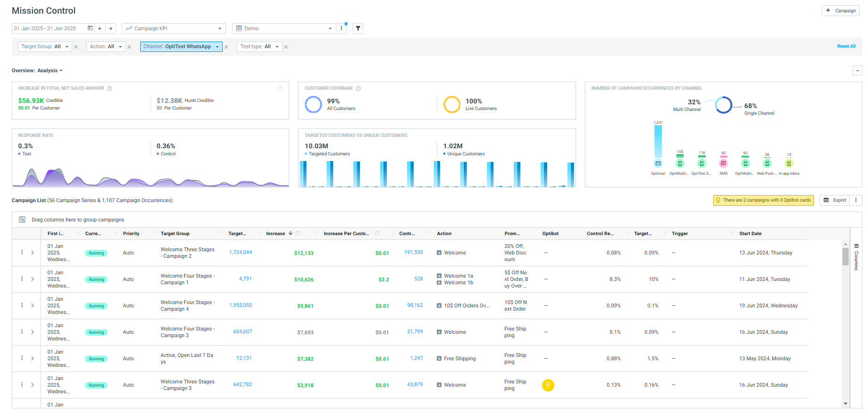This screenshot has height=415, width=868.
Task: Open the Demo dashboard dropdown
Action: (284, 28)
